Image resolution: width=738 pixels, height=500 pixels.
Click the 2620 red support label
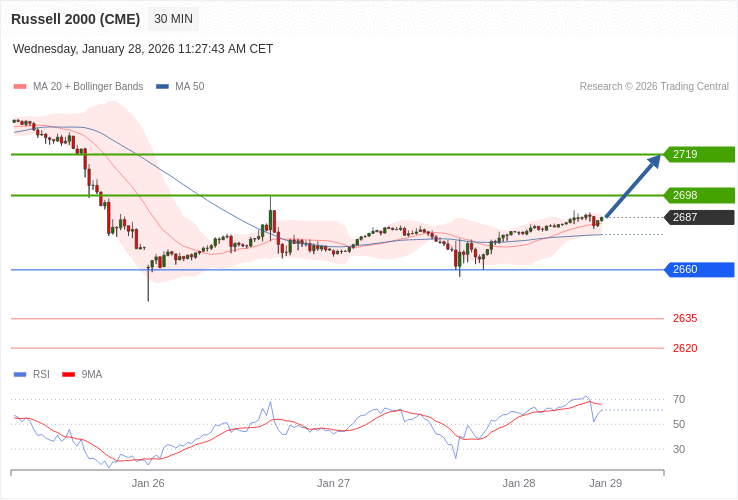click(x=685, y=348)
